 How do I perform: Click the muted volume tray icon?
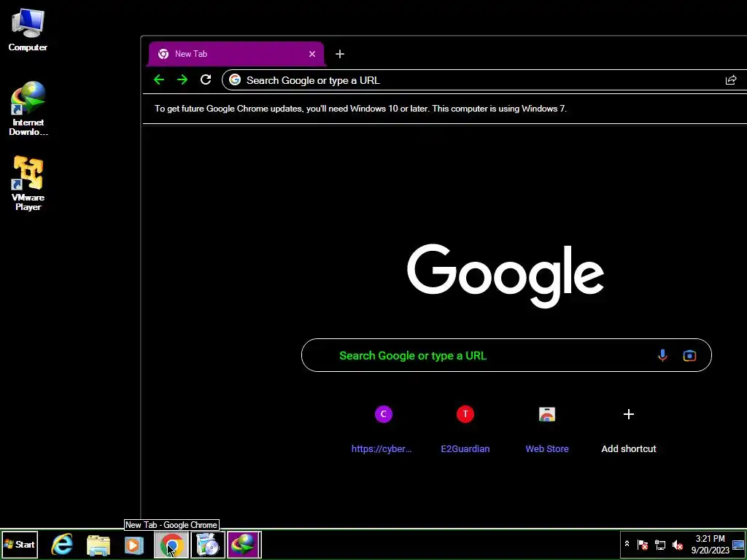[678, 545]
